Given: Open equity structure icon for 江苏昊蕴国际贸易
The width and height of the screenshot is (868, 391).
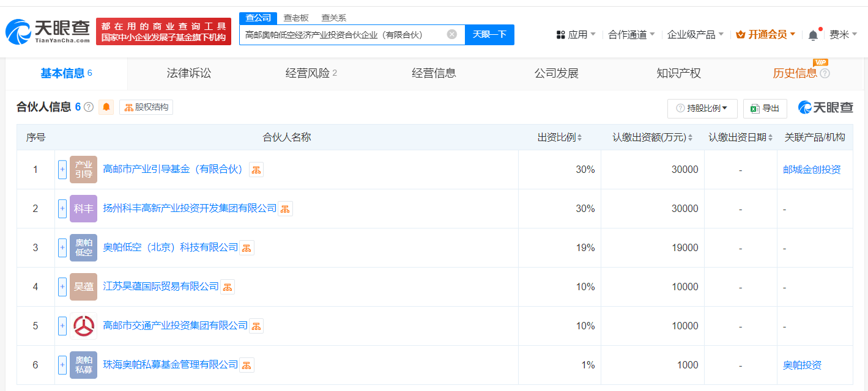Looking at the screenshot, I should pos(228,287).
